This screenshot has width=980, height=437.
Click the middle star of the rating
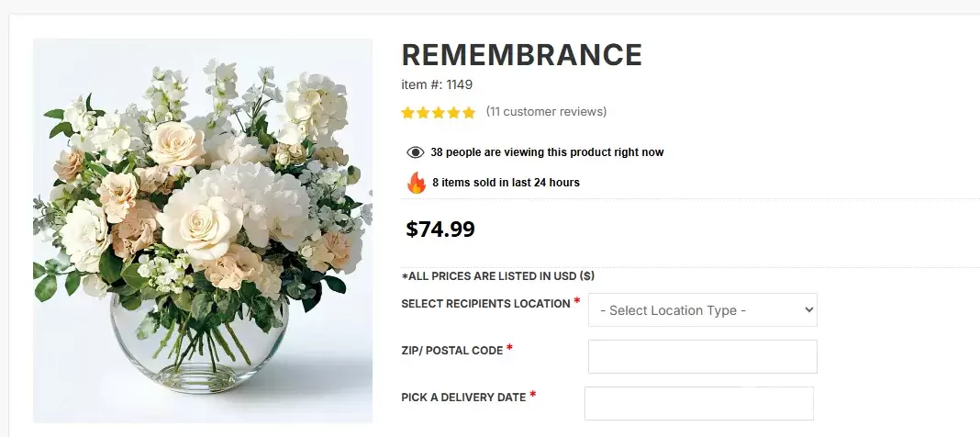click(x=439, y=113)
